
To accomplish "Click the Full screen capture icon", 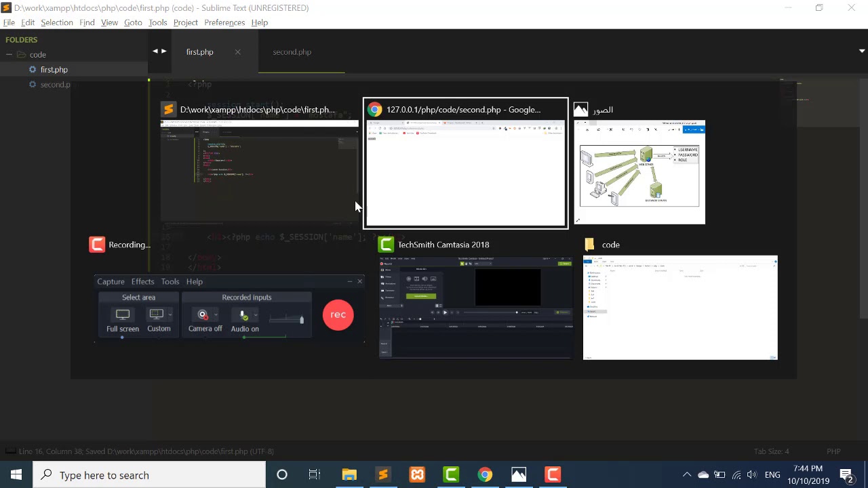I will point(123,314).
